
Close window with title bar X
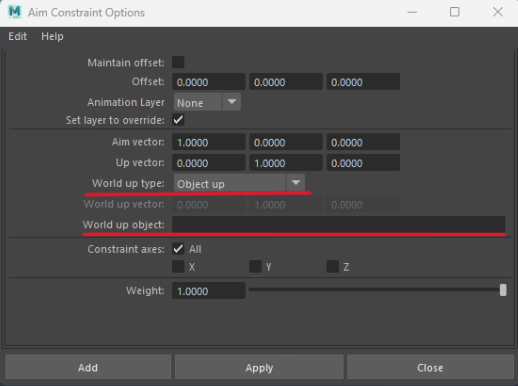[x=498, y=12]
